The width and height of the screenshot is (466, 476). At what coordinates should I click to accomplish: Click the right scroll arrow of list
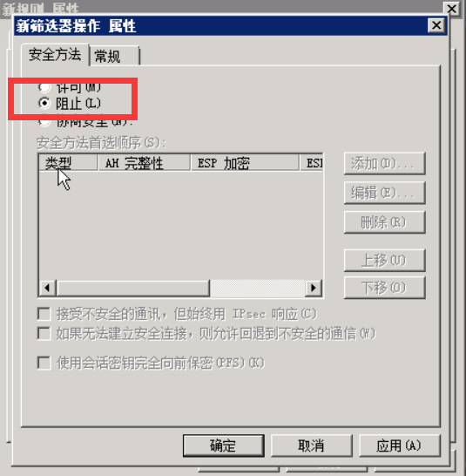[314, 288]
